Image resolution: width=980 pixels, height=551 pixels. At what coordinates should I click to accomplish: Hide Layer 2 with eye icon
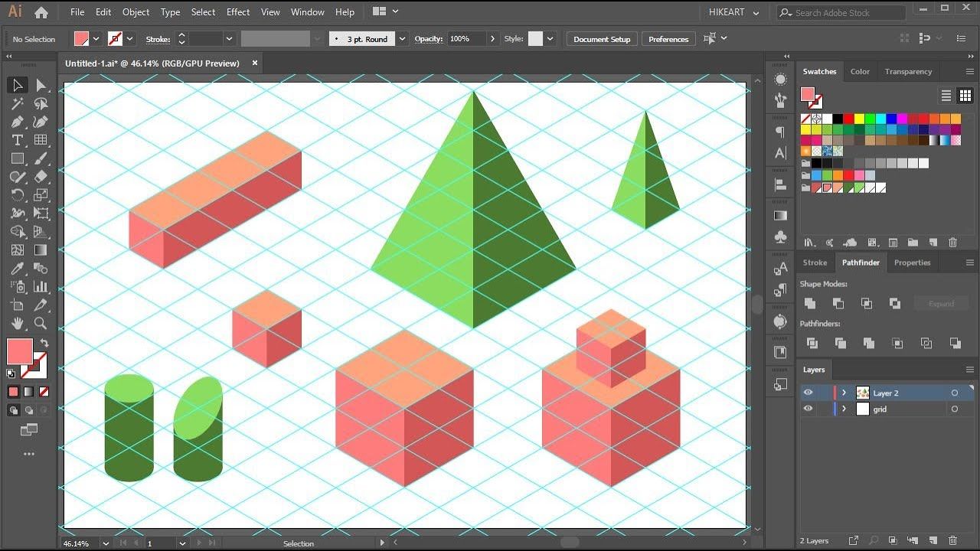808,393
